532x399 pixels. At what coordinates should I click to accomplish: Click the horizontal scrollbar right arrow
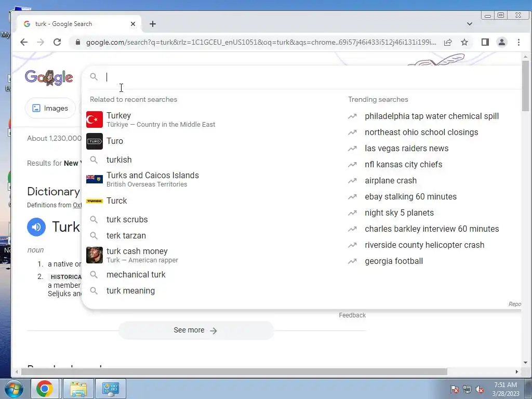(x=517, y=372)
